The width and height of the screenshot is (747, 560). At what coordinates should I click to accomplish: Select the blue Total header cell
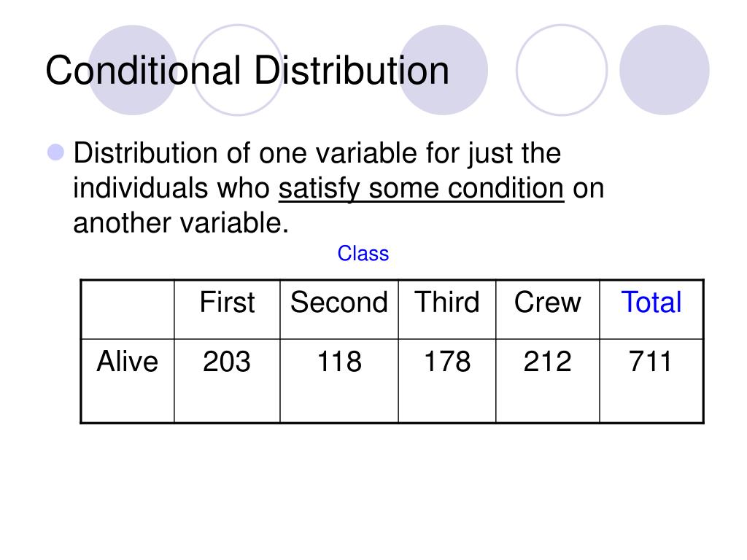pyautogui.click(x=651, y=309)
